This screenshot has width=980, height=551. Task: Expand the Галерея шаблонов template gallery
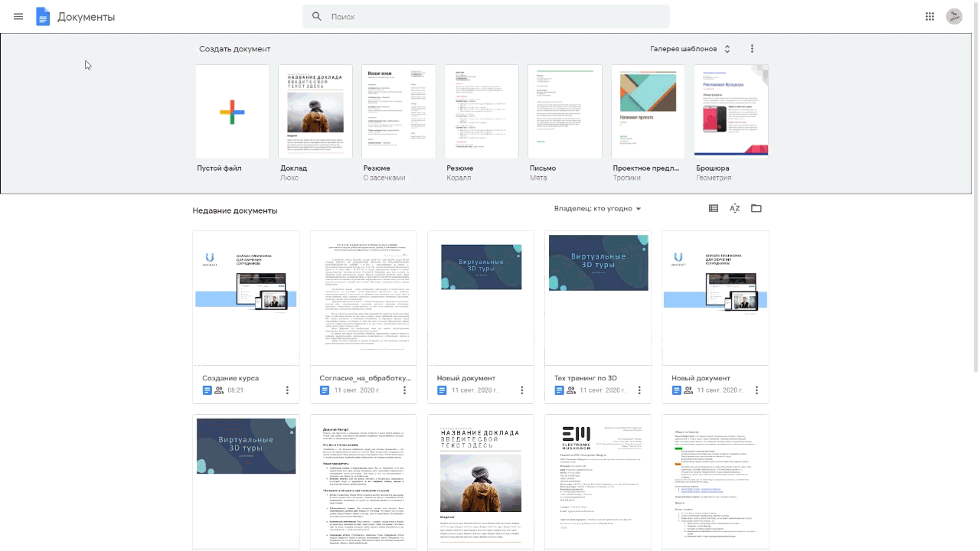click(691, 49)
